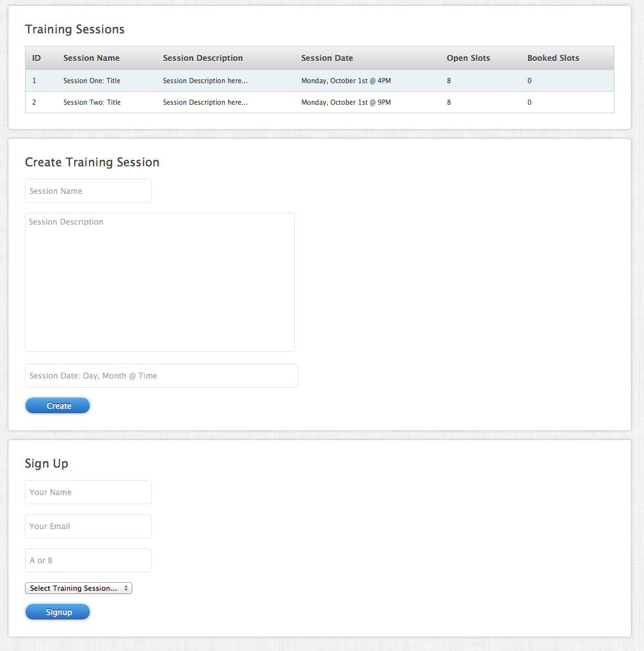The width and height of the screenshot is (644, 651).
Task: Click the Your Email field
Action: tap(88, 527)
